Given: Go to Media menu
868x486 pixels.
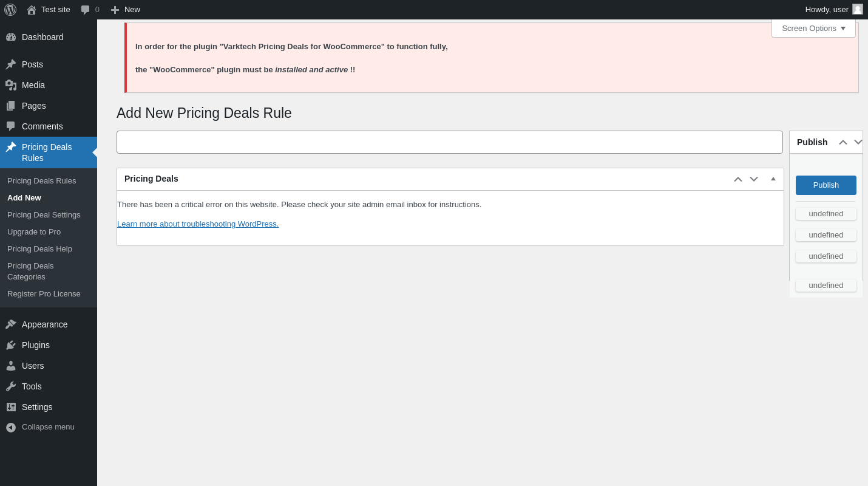Looking at the screenshot, I should point(49,85).
